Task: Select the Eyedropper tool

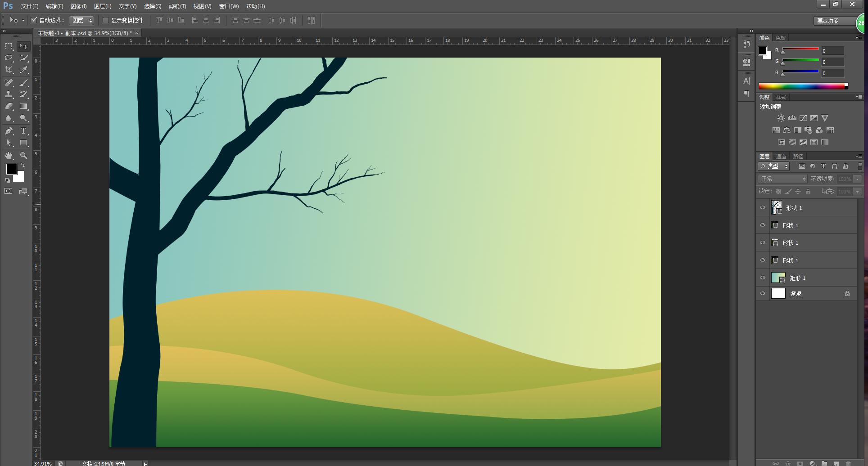Action: tap(23, 70)
